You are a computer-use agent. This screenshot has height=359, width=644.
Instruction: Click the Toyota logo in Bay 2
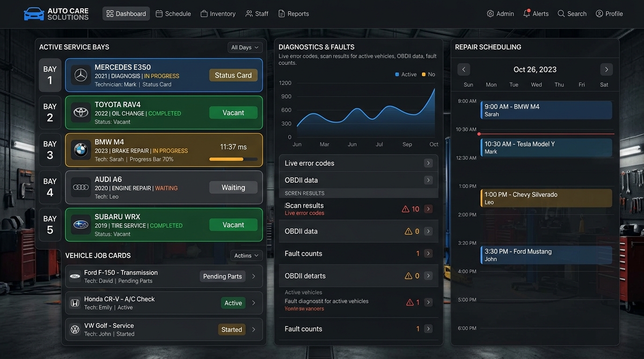click(81, 113)
